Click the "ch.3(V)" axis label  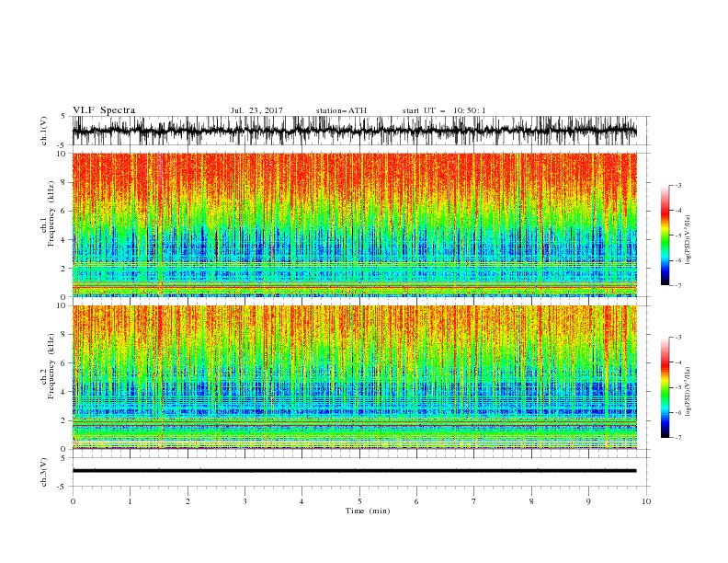click(44, 472)
